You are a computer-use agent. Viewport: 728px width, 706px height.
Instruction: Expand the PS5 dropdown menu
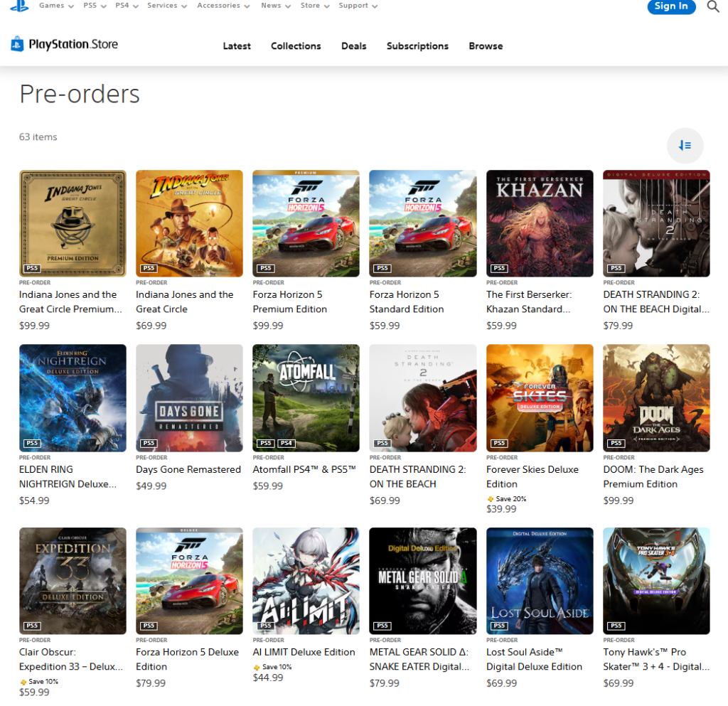95,6
